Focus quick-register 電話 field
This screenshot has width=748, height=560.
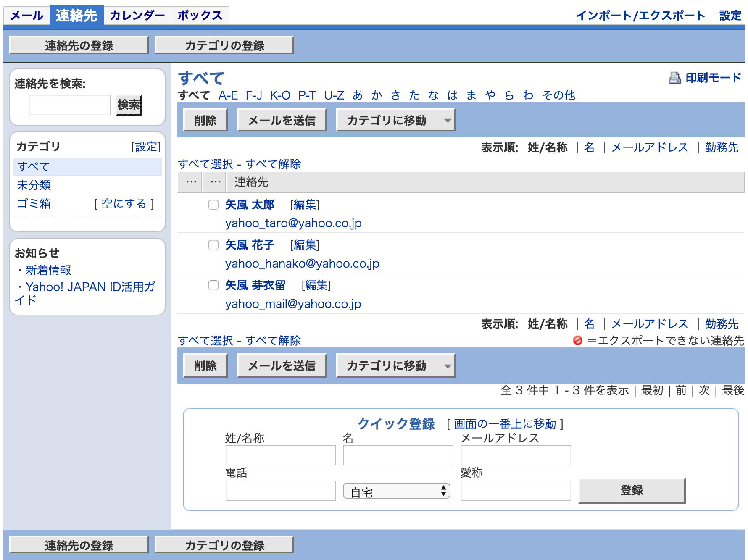281,491
